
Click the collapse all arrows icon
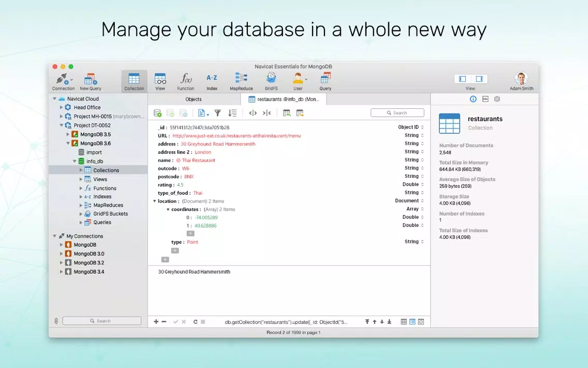pyautogui.click(x=267, y=113)
